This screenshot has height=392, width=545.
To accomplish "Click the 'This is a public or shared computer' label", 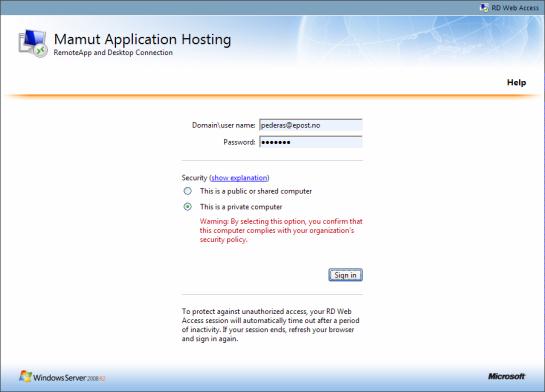I will point(256,191).
